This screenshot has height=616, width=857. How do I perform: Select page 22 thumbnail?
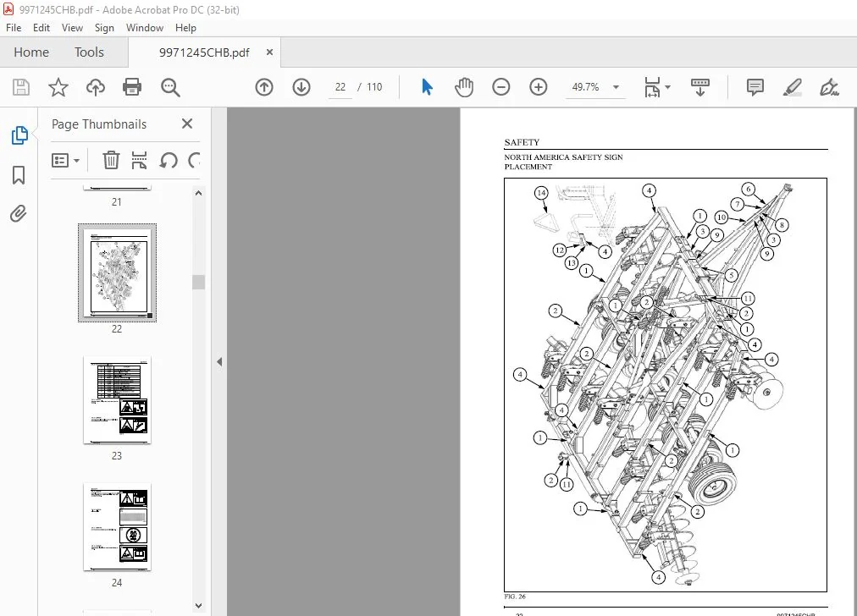117,272
